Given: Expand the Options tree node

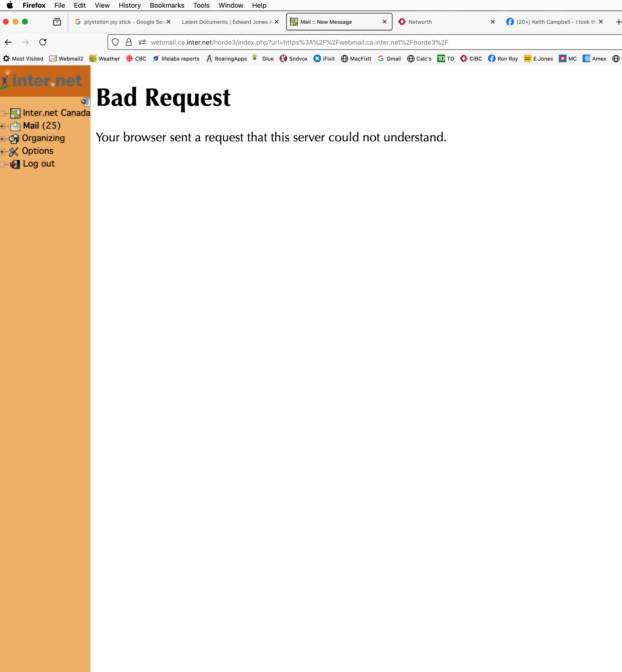Looking at the screenshot, I should click(2, 152).
